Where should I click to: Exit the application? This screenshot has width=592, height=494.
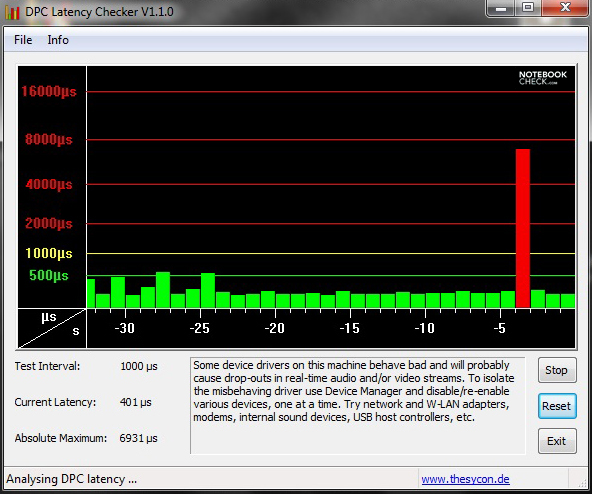tap(557, 441)
